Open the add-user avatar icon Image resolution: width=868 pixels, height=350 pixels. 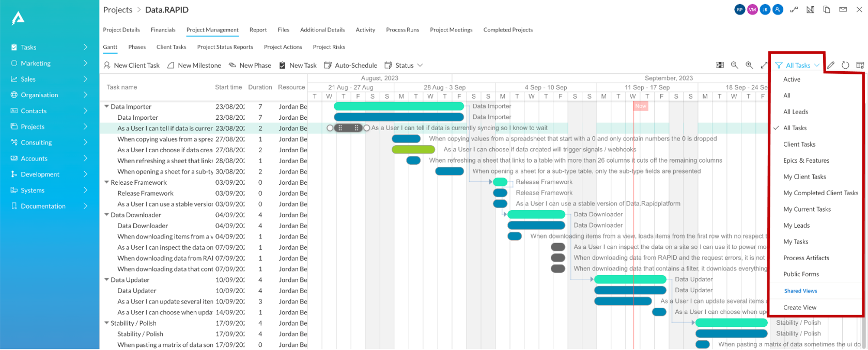pyautogui.click(x=778, y=9)
